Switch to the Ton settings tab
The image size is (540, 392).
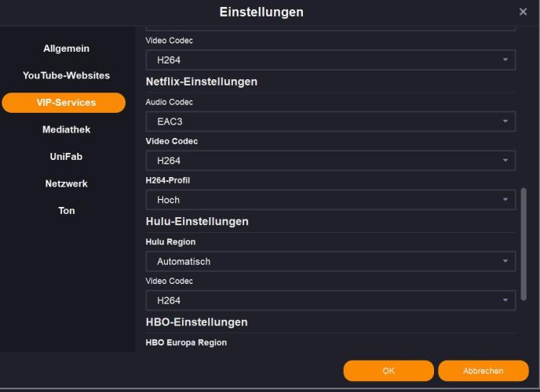tap(66, 211)
